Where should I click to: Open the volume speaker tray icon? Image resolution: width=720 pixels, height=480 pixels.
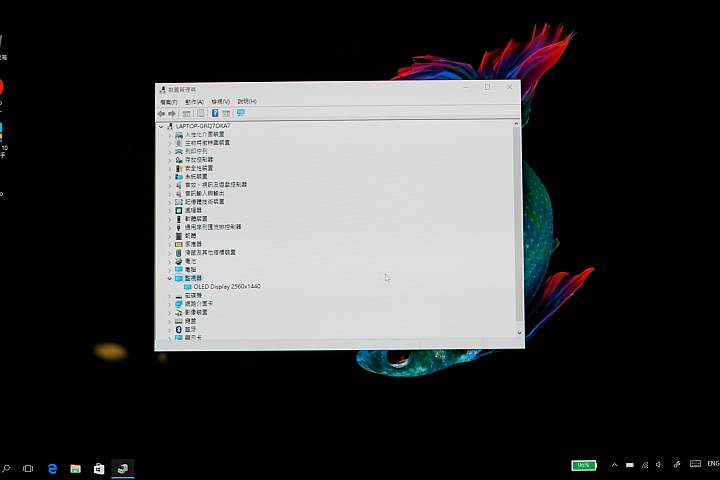(x=659, y=465)
